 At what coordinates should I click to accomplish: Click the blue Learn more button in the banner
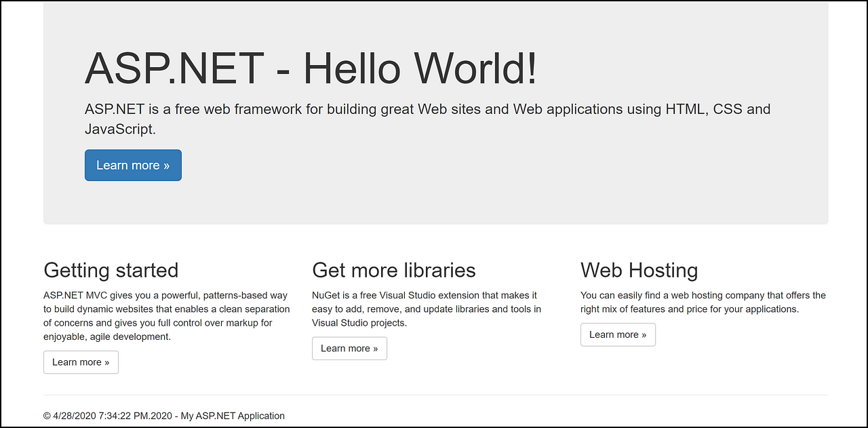pos(133,166)
